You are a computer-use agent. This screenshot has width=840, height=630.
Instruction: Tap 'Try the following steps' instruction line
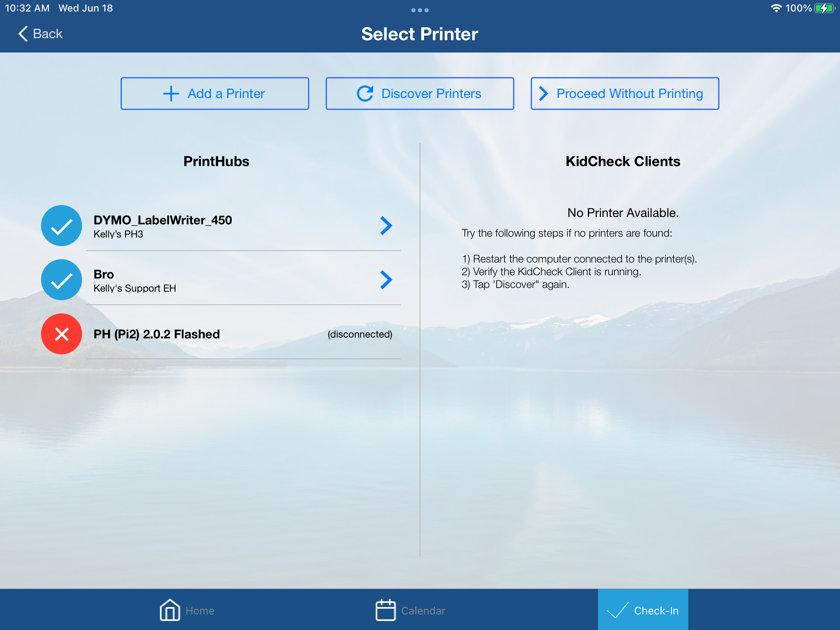point(567,233)
